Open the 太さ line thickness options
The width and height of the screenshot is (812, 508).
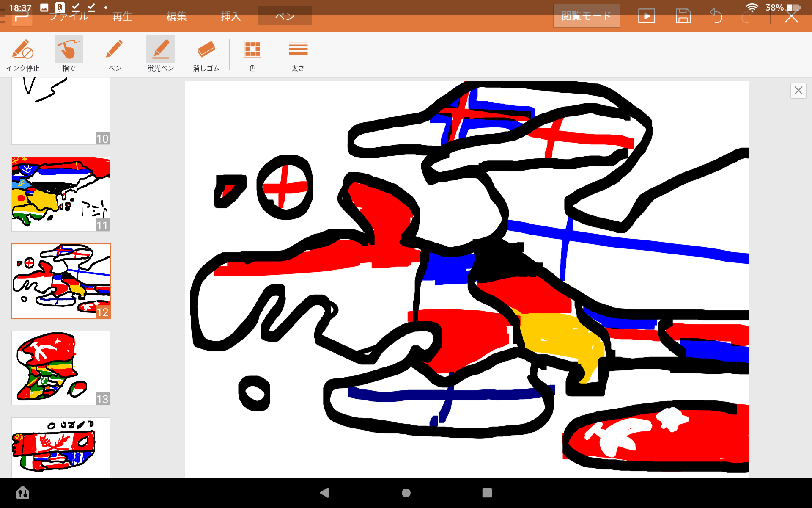298,55
